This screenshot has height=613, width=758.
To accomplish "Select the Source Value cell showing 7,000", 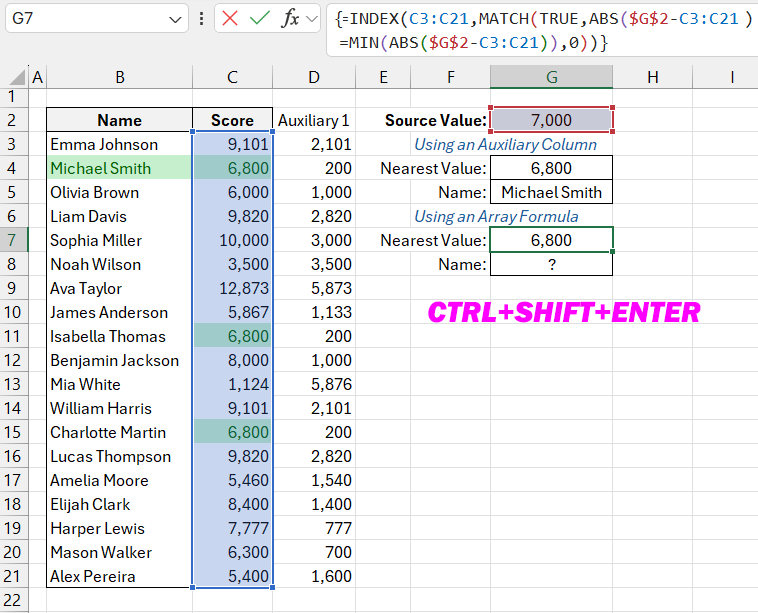I will coord(551,120).
